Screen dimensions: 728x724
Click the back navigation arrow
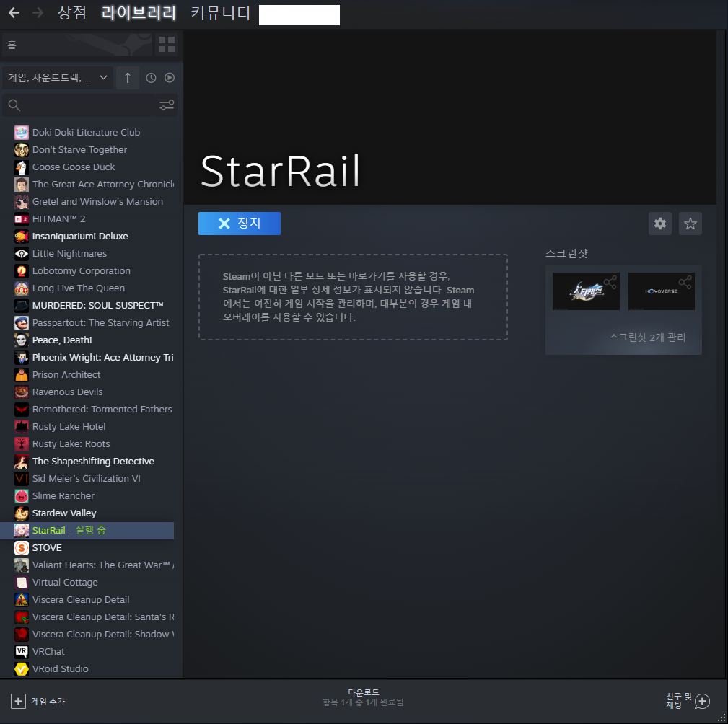coord(14,13)
